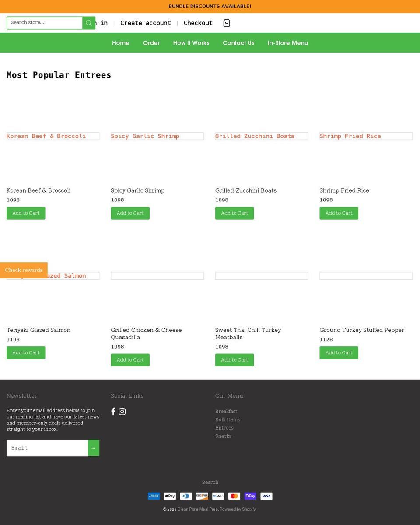Open Grilled Zucchini Boats product title
The width and height of the screenshot is (420, 525).
pyautogui.click(x=245, y=190)
